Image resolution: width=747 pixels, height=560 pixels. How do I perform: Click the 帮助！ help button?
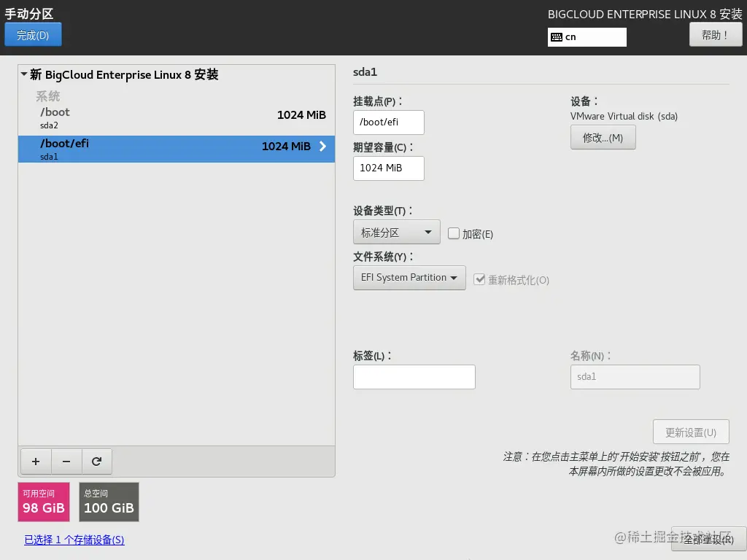716,35
